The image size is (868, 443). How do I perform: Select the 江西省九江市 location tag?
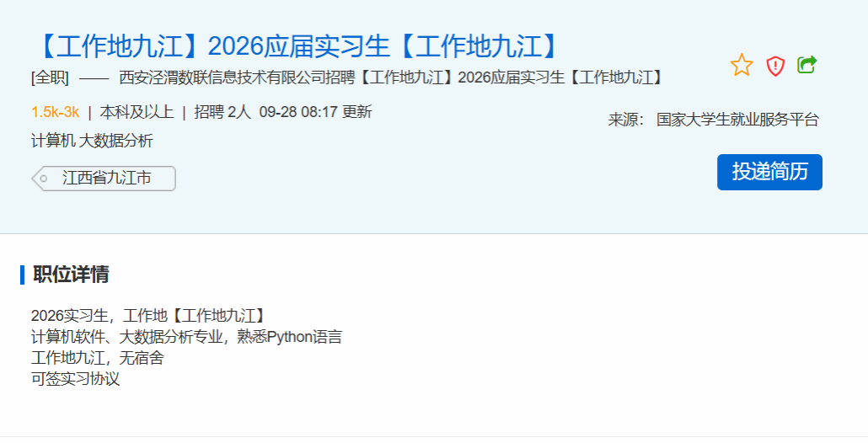[x=104, y=179]
